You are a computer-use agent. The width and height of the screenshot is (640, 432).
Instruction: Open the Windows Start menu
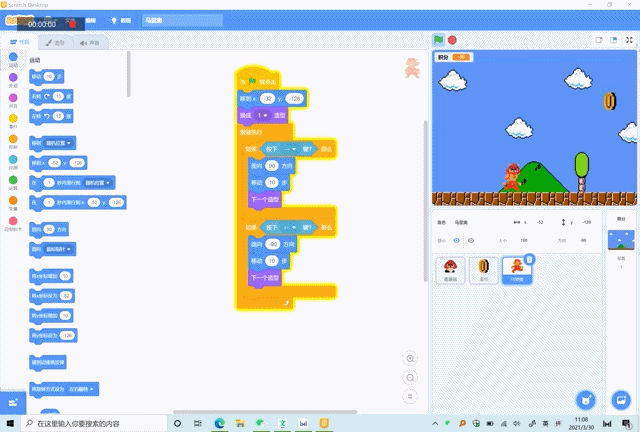10,423
